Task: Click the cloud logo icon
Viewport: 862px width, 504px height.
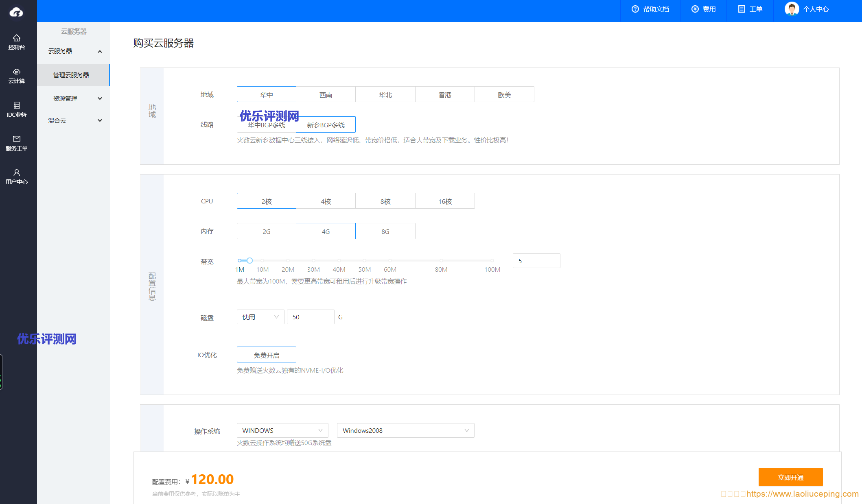Action: tap(16, 12)
